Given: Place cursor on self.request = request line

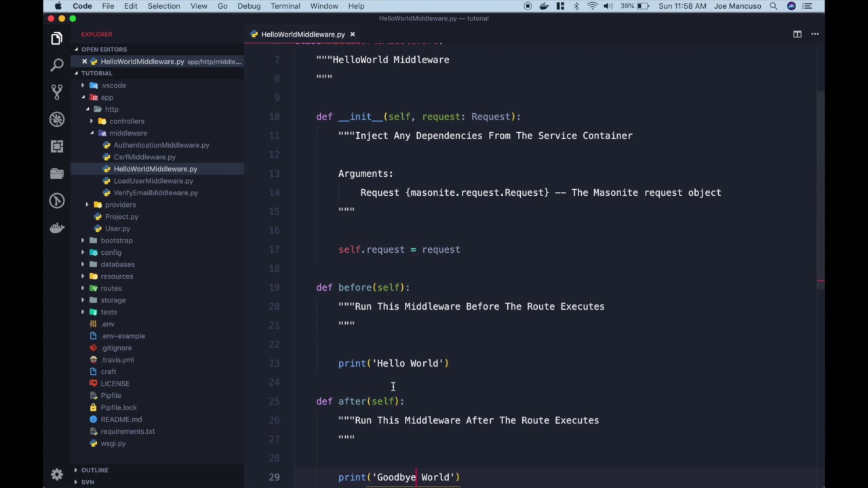Looking at the screenshot, I should (x=399, y=249).
